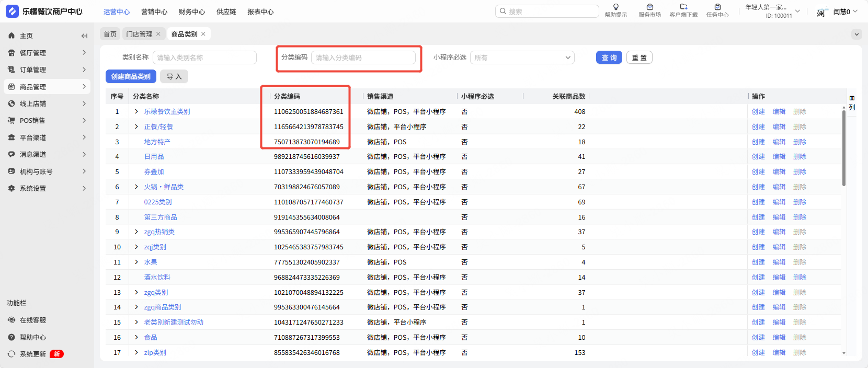Click the 平台渠道 icon in sidebar

pos(12,137)
